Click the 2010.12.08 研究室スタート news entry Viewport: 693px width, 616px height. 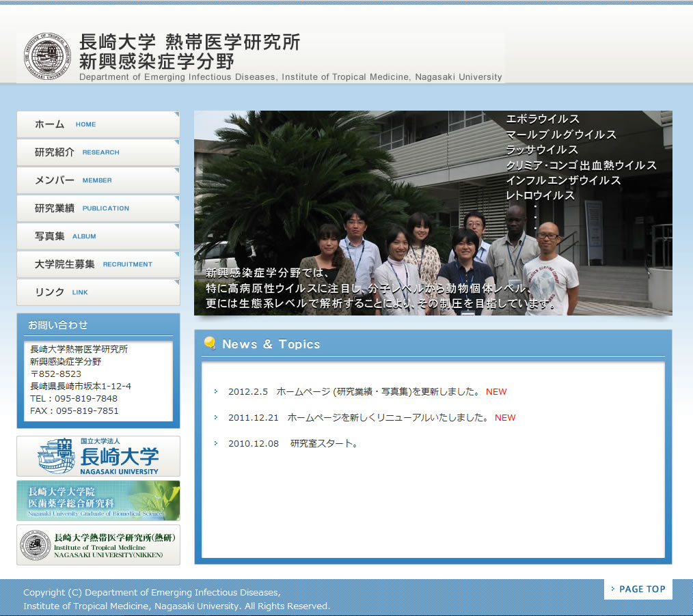click(293, 444)
